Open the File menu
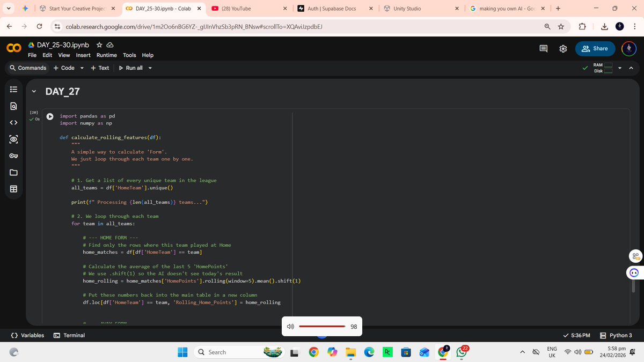644x362 pixels. [x=32, y=55]
